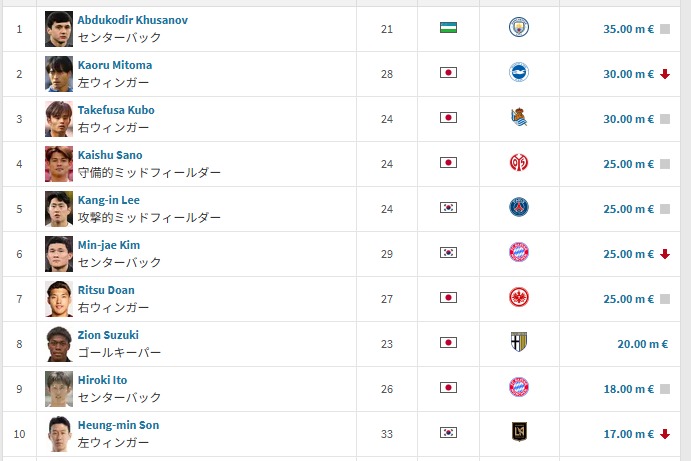Click the Mainz 05 club crest
This screenshot has width=691, height=461.
[x=518, y=163]
